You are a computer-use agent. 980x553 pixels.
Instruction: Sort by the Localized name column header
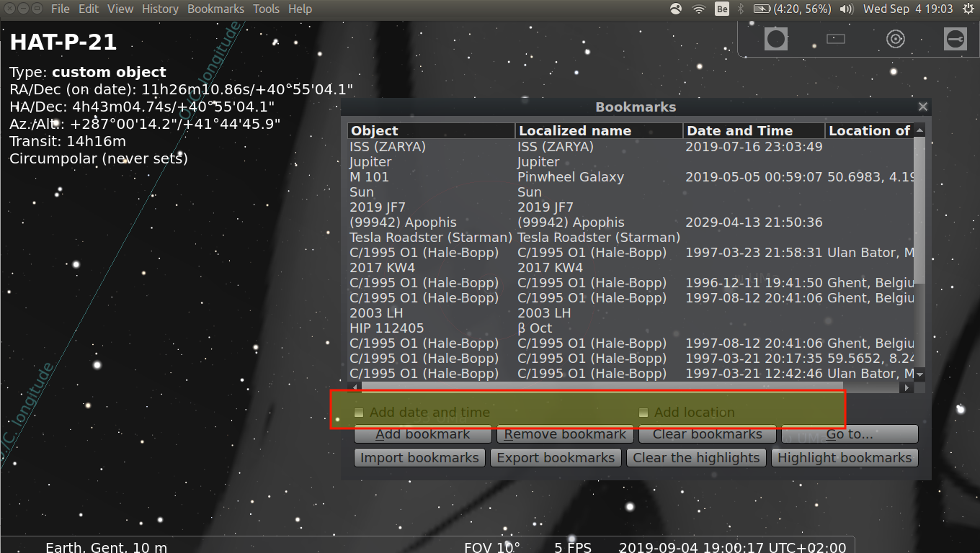coord(599,130)
